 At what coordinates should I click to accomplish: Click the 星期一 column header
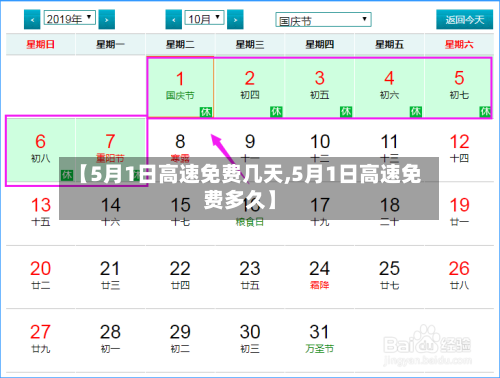pos(110,44)
